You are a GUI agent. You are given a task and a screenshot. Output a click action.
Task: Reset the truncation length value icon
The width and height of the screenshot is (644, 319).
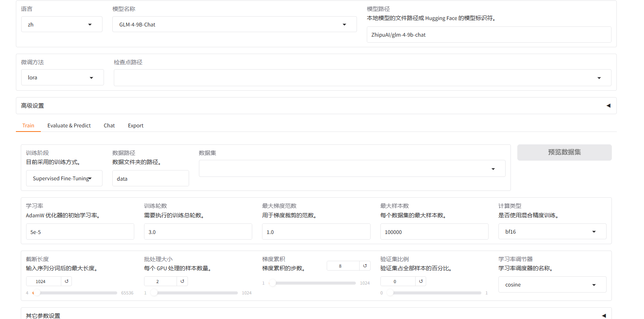67,281
